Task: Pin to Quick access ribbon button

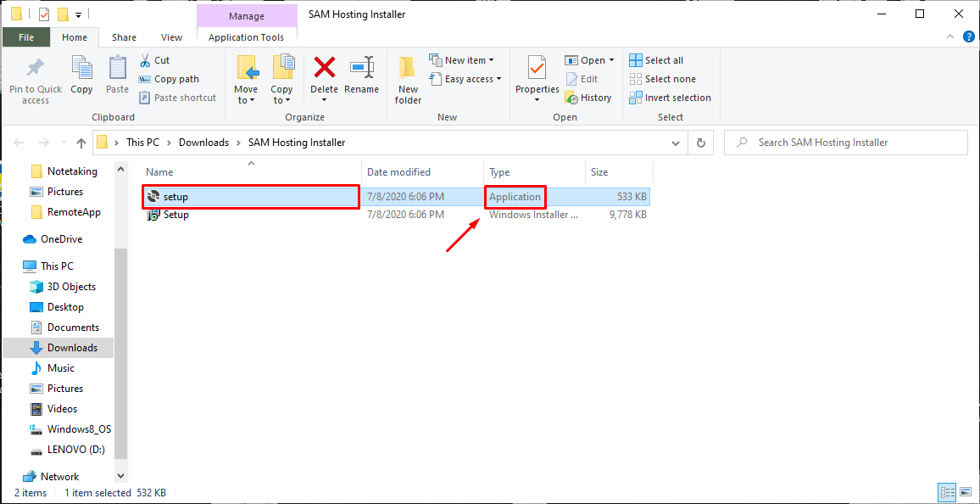Action: (36, 81)
